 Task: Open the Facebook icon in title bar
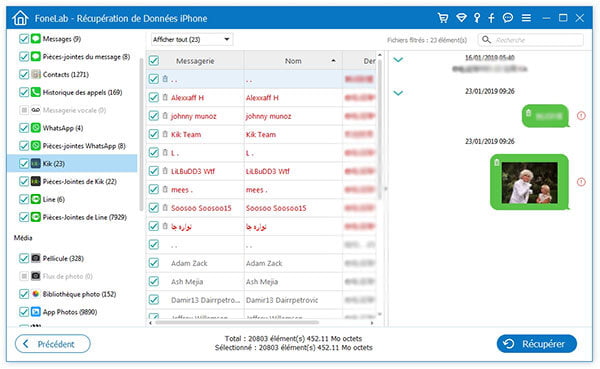[491, 18]
